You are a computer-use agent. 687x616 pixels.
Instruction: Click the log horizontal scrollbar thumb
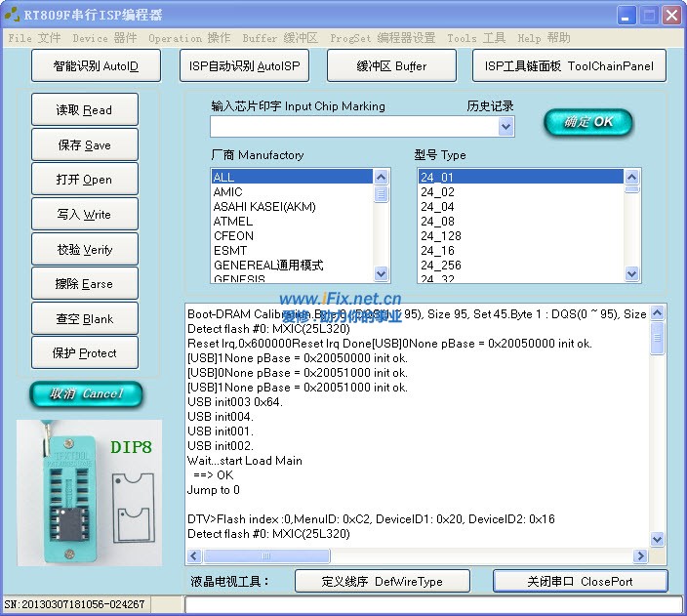point(266,555)
